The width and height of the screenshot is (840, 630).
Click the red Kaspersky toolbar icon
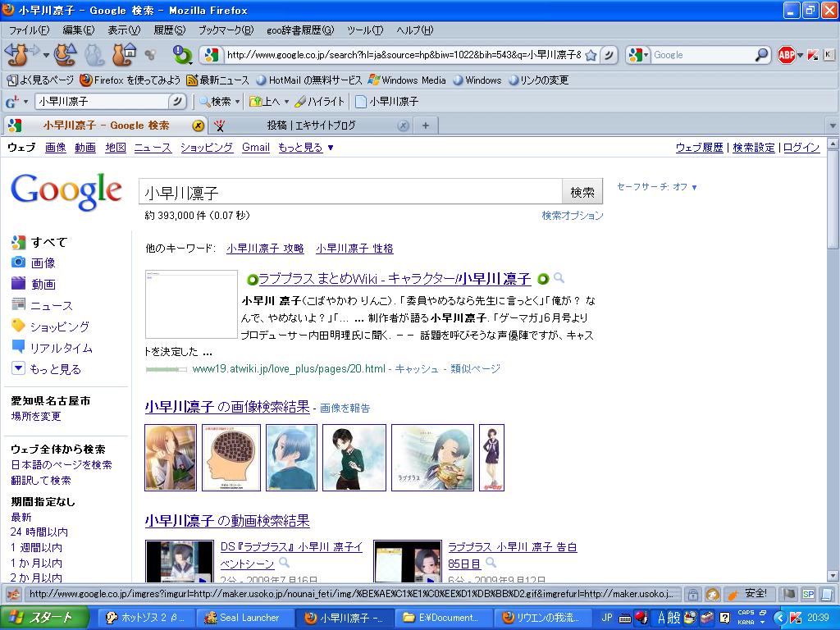pyautogui.click(x=813, y=55)
